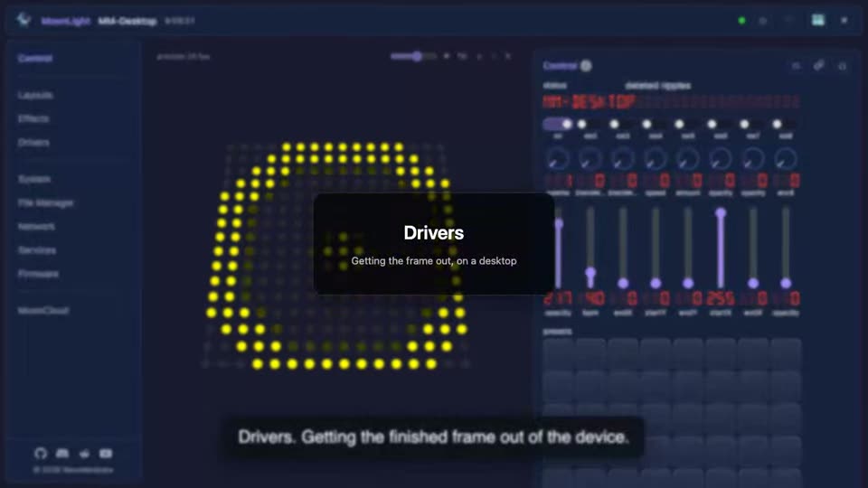Click the vertical slider showing 255
This screenshot has width=868, height=488.
(721, 247)
